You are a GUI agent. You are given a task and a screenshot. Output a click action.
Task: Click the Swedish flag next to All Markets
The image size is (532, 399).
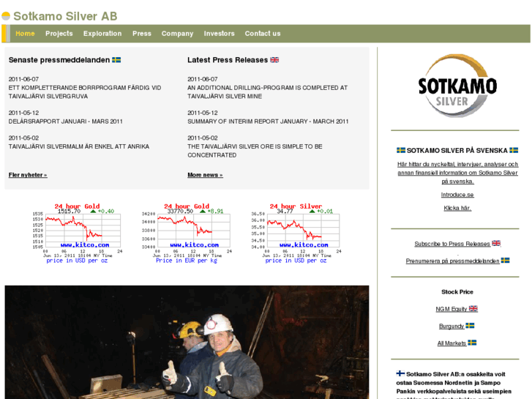point(472,343)
